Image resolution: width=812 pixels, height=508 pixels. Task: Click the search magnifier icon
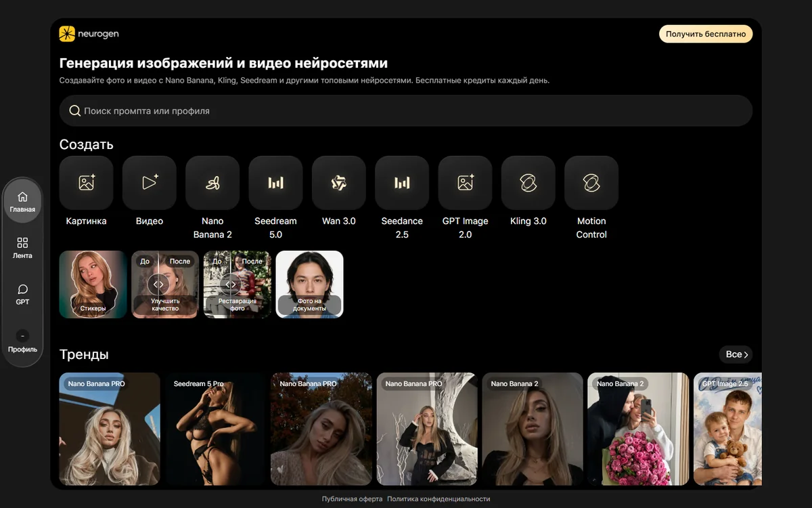tap(75, 110)
